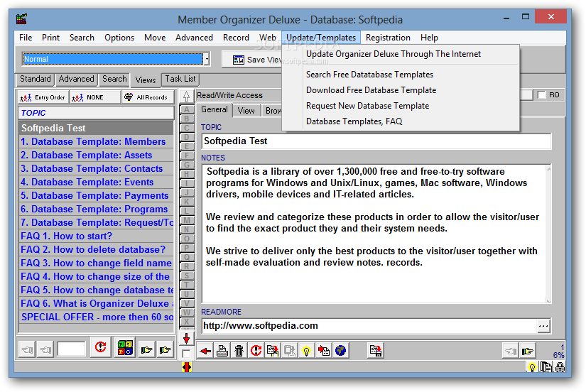Click the stacked pages icon in the status bar

pos(546,367)
